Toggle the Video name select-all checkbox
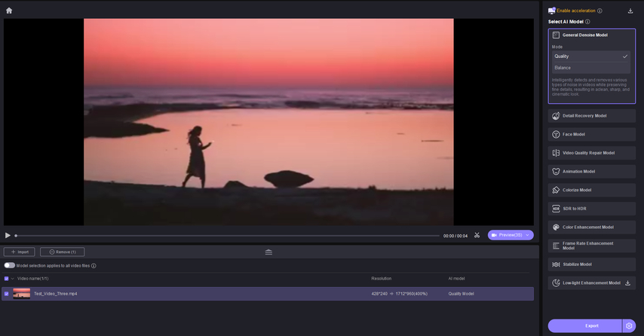Screen dimensions: 644x336 pyautogui.click(x=6, y=279)
